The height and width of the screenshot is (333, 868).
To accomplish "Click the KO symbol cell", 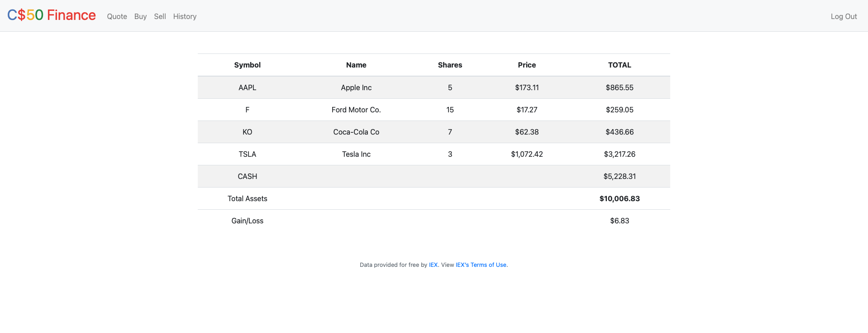I will tap(247, 132).
